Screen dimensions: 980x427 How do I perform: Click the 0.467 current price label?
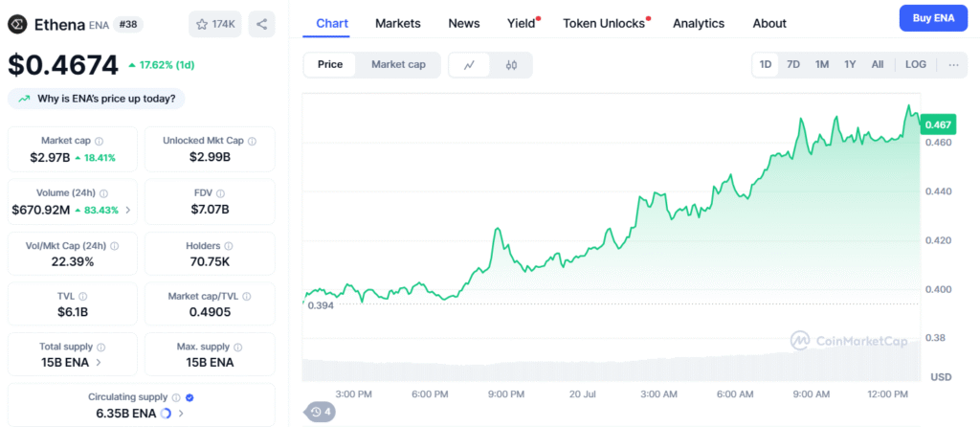click(x=938, y=125)
